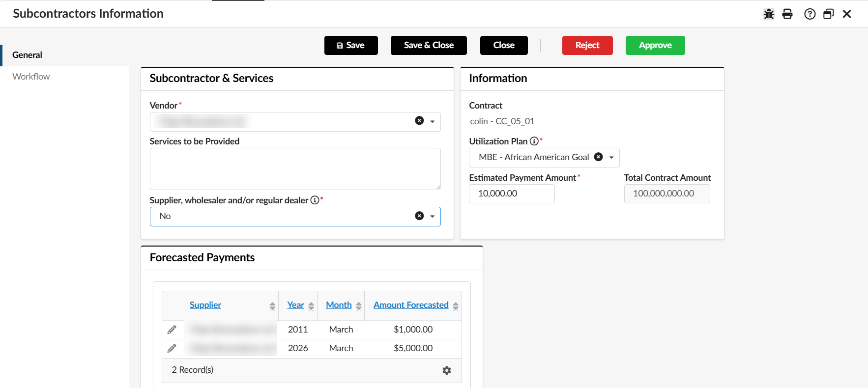
Task: Switch to the Workflow tab
Action: point(31,77)
